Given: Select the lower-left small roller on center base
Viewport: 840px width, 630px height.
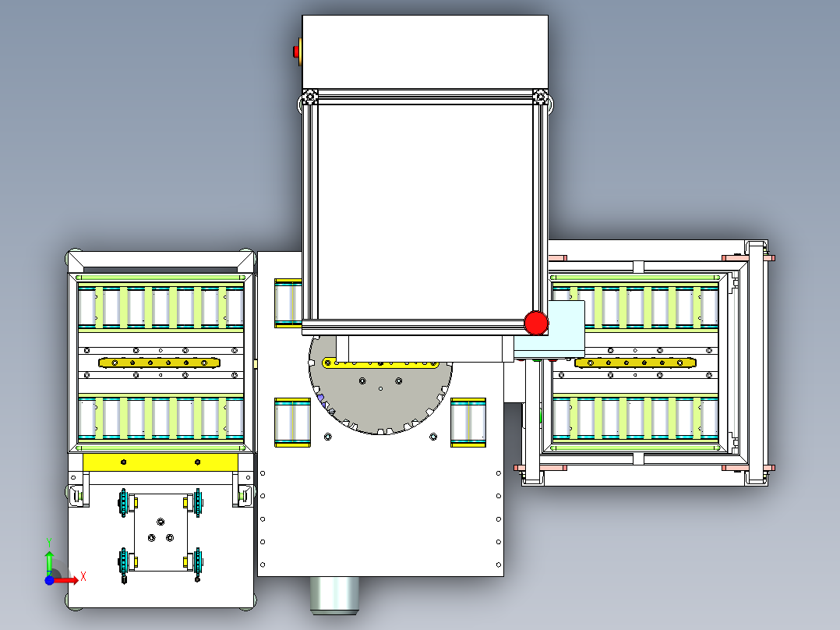Looking at the screenshot, I should pyautogui.click(x=292, y=423).
